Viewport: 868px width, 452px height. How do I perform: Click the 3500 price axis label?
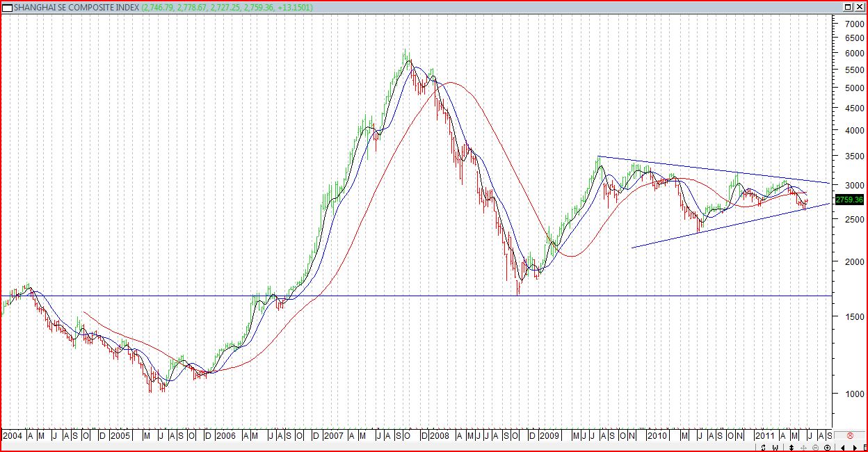click(x=854, y=156)
